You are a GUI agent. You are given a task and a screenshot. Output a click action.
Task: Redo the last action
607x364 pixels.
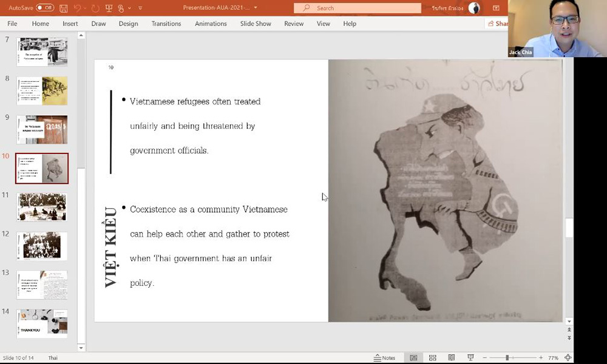tap(95, 8)
